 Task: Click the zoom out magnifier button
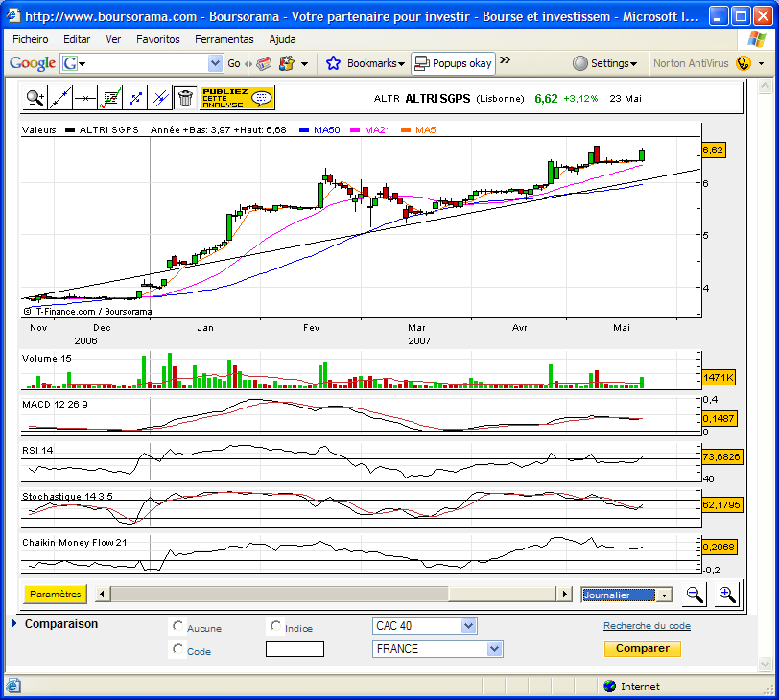coord(694,594)
